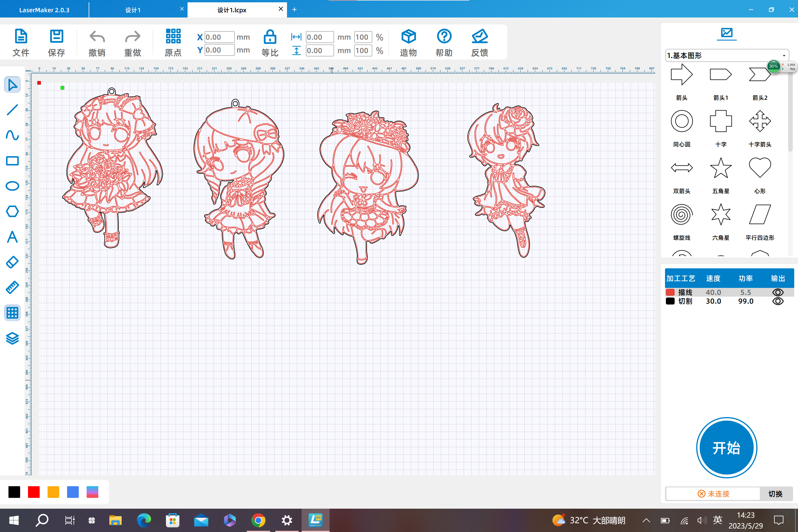Switch to the 设计1 tab
The image size is (798, 532).
(x=133, y=10)
